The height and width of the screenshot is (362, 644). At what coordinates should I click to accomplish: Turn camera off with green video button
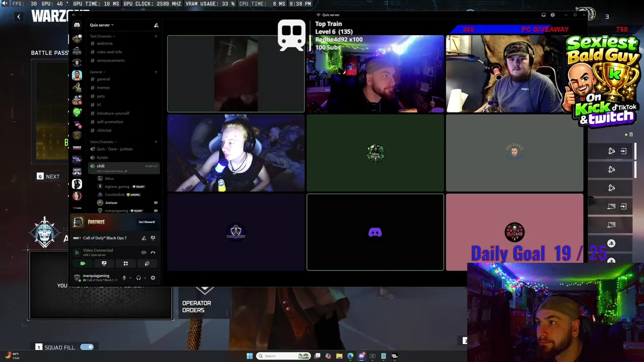83,263
